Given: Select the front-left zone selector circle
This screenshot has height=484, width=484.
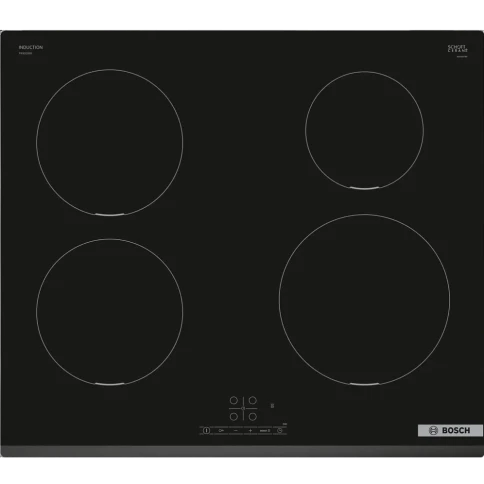Looking at the screenshot, I should click(234, 416).
